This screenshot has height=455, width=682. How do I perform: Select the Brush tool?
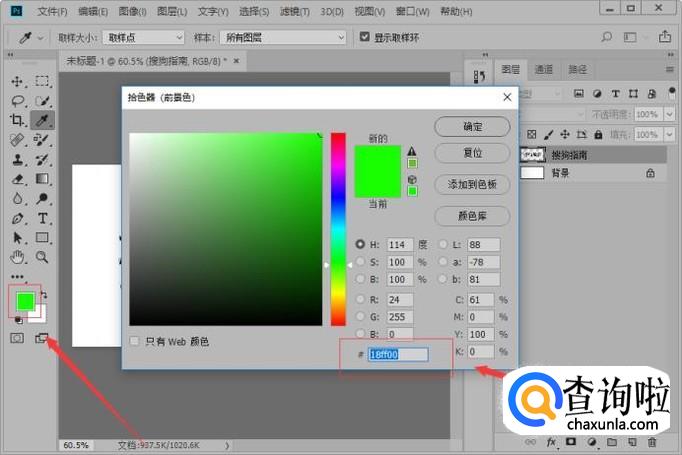(42, 140)
